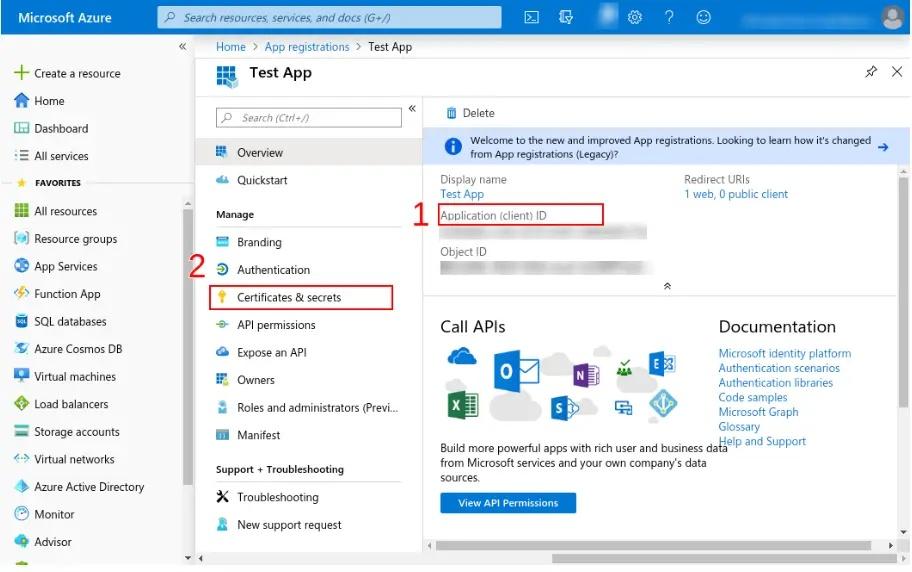Collapse the essentials section double chevron
This screenshot has height=572, width=912.
(667, 286)
